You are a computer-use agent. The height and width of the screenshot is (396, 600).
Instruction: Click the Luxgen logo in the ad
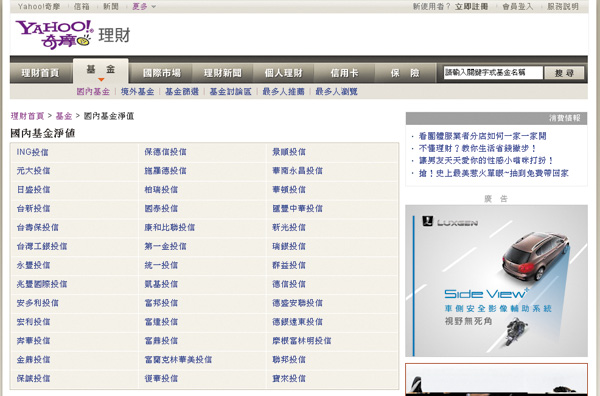pos(450,222)
